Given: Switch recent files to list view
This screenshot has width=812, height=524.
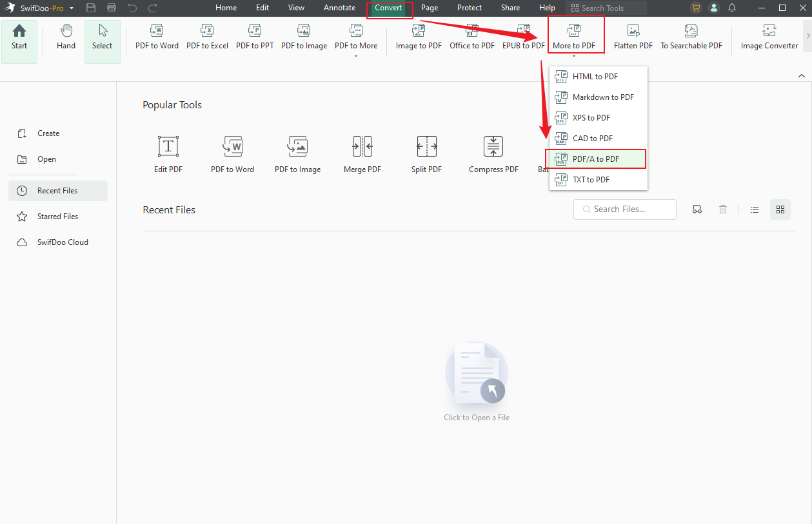Looking at the screenshot, I should 755,209.
